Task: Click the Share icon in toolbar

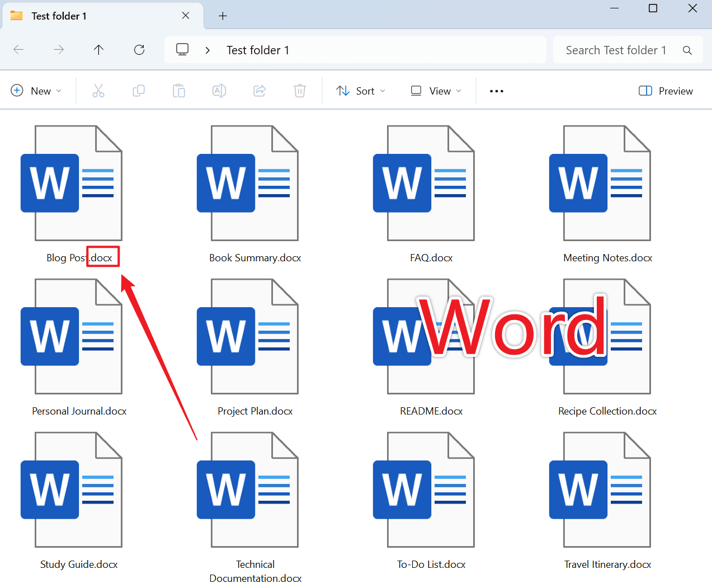Action: 260,91
